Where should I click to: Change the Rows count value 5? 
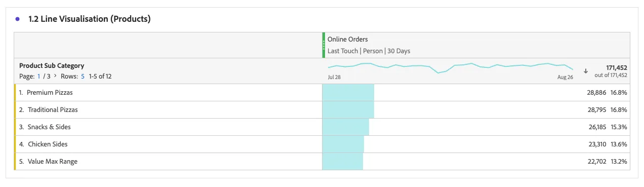pyautogui.click(x=83, y=76)
